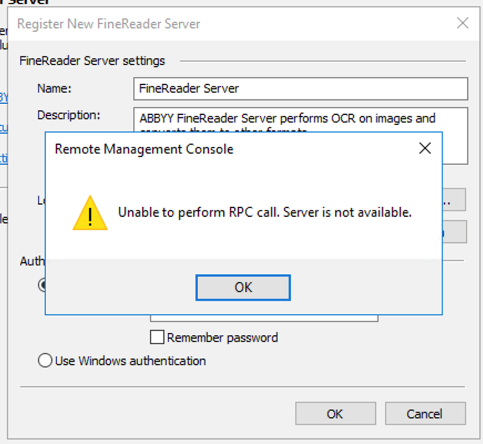Click the partially hidden ellipsis browse button
The width and height of the screenshot is (483, 444).
(x=454, y=200)
